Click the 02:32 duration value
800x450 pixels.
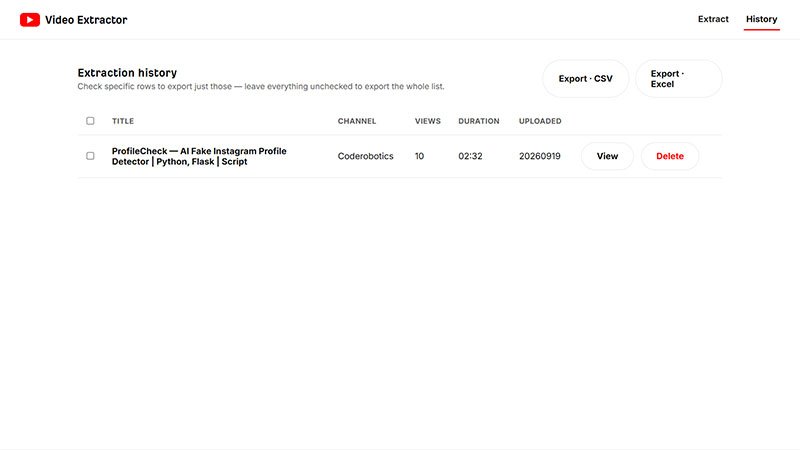coord(470,156)
